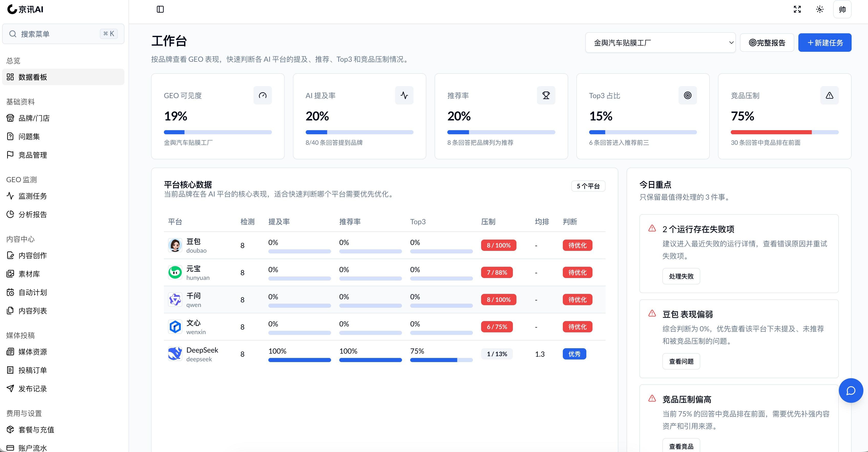Click the 提及率 column header
Image resolution: width=868 pixels, height=452 pixels.
coord(279,222)
